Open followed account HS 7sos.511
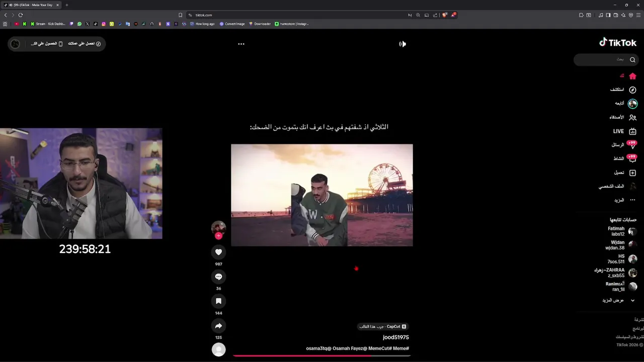Image resolution: width=644 pixels, height=362 pixels. point(622,259)
